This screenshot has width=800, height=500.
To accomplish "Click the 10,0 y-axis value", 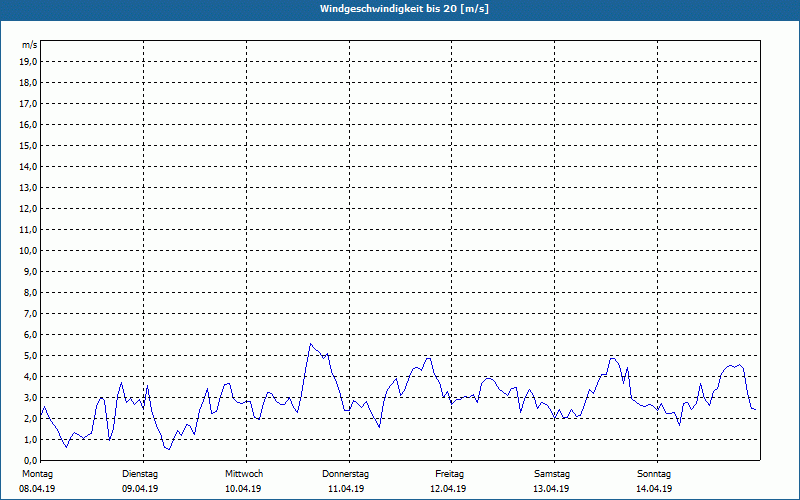I will coord(28,251).
